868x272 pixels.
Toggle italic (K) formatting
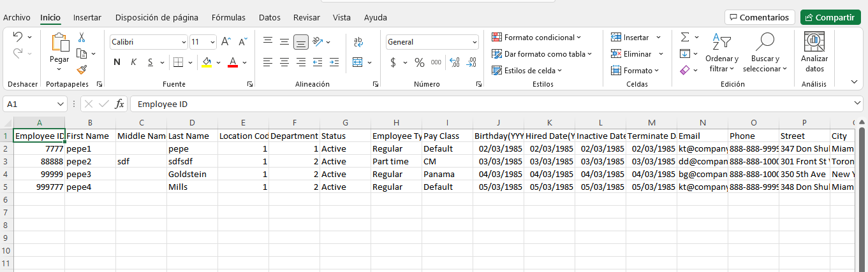tap(133, 62)
